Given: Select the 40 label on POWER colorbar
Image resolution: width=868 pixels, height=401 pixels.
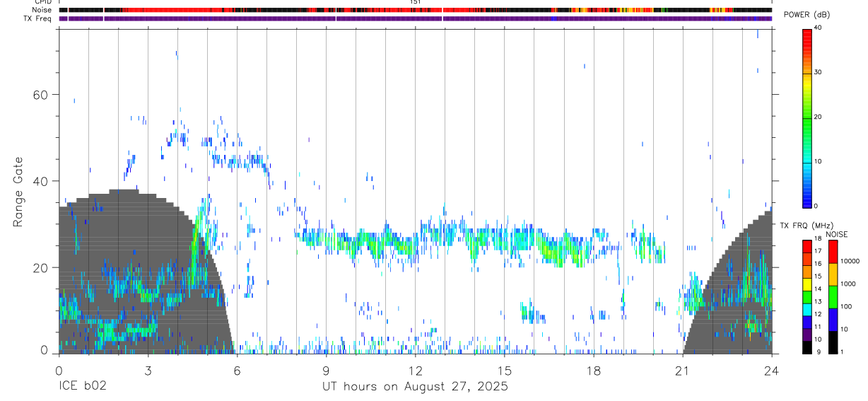Looking at the screenshot, I should [x=818, y=28].
